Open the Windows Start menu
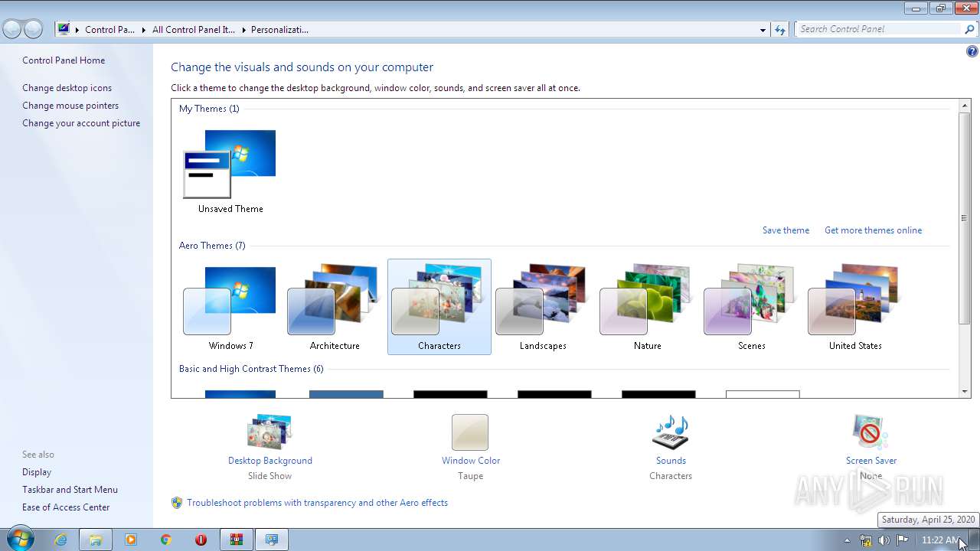The width and height of the screenshot is (980, 551). click(19, 539)
